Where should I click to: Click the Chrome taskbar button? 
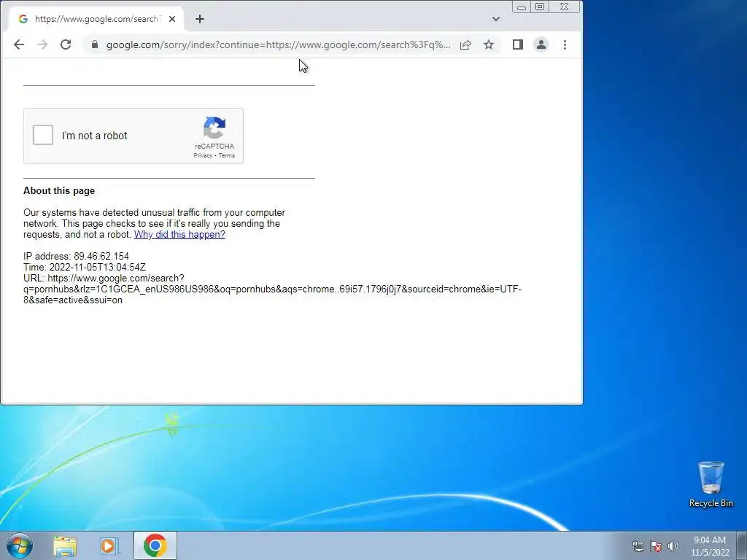[155, 545]
